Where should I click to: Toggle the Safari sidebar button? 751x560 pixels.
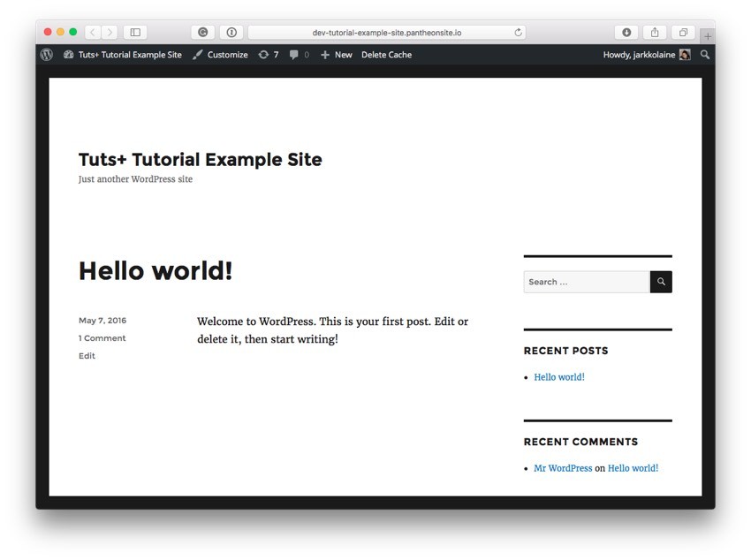pos(135,32)
